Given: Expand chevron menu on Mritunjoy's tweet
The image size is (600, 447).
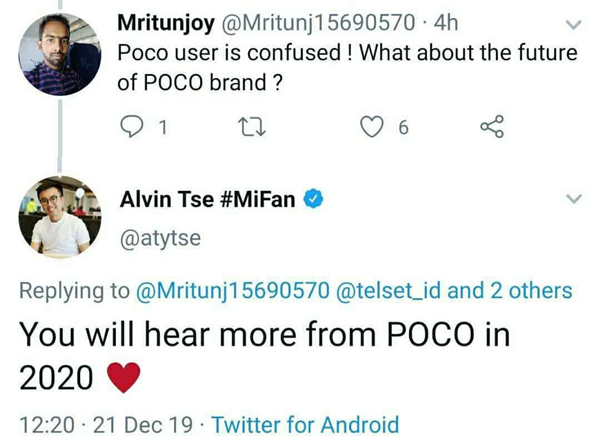Looking at the screenshot, I should coord(573,25).
